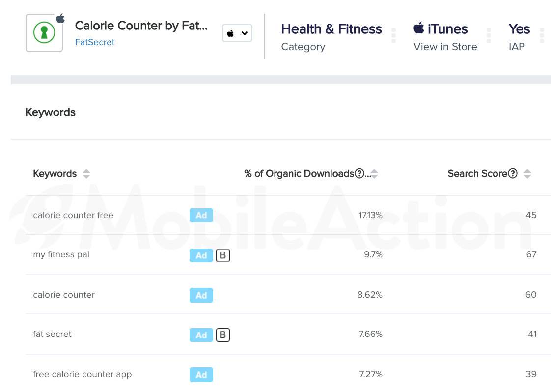Click the Keywords column header label
This screenshot has width=551, height=392.
(x=55, y=174)
